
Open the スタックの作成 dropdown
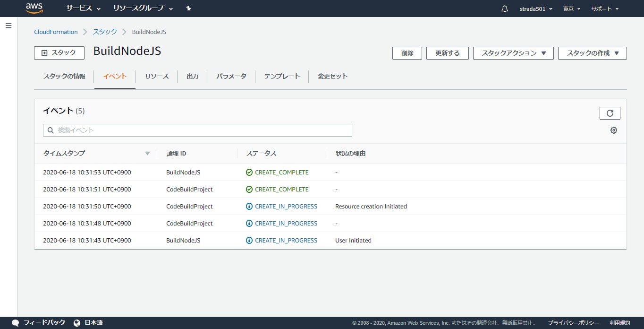(x=592, y=53)
